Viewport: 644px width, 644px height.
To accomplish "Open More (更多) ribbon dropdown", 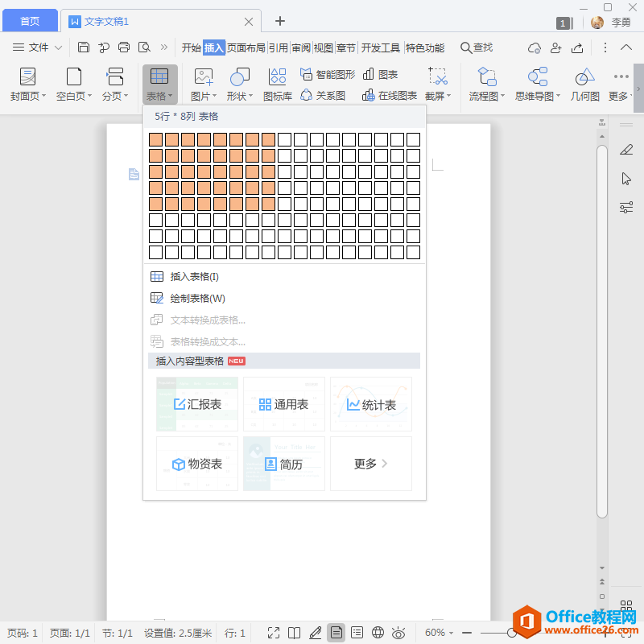I will (620, 85).
